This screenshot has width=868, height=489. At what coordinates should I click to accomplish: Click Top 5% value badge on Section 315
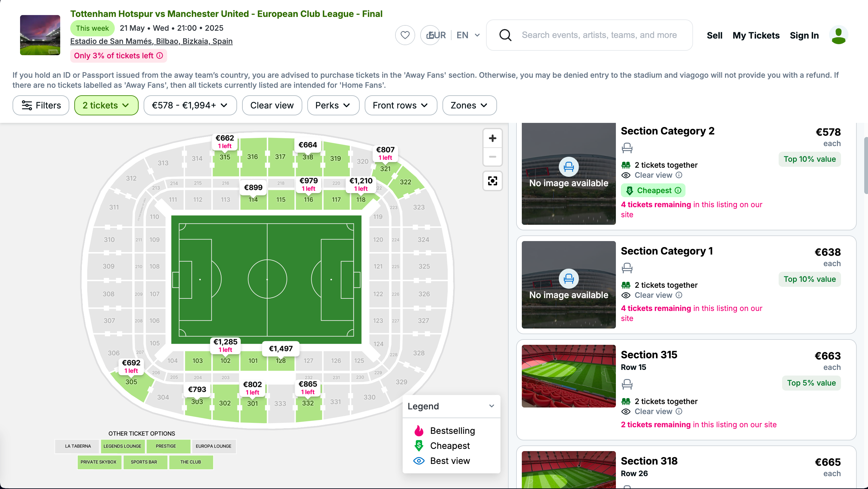click(x=811, y=383)
